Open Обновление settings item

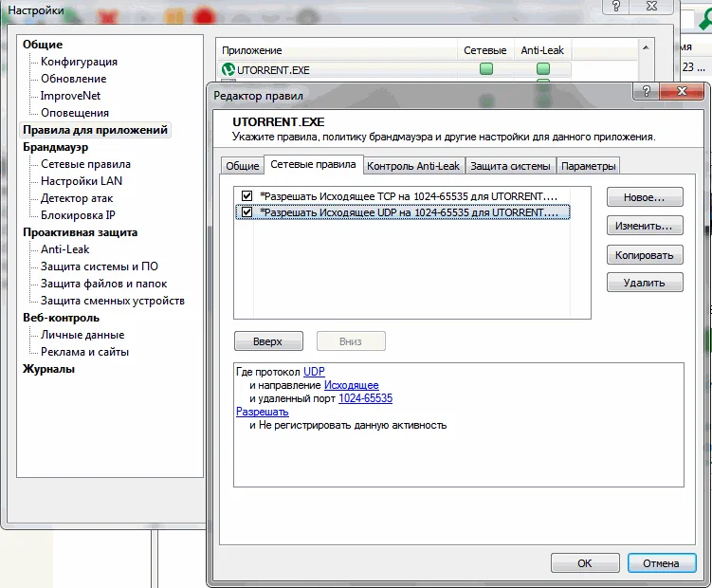click(x=74, y=79)
